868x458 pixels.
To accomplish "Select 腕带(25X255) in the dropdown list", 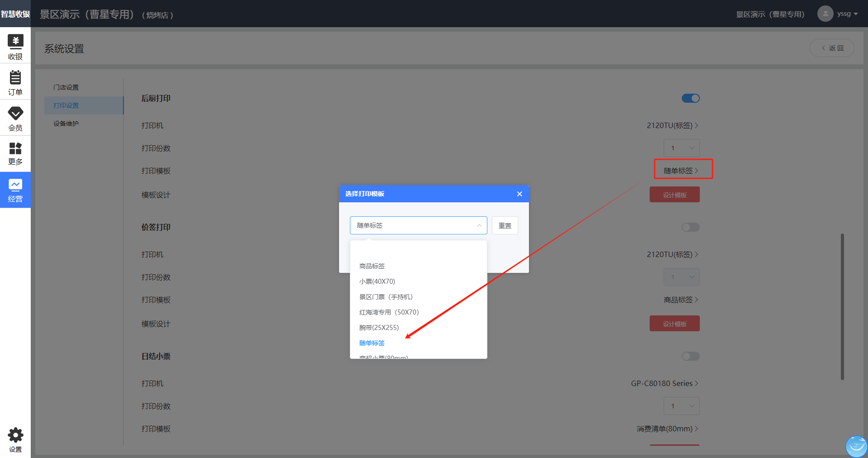I will tap(379, 328).
